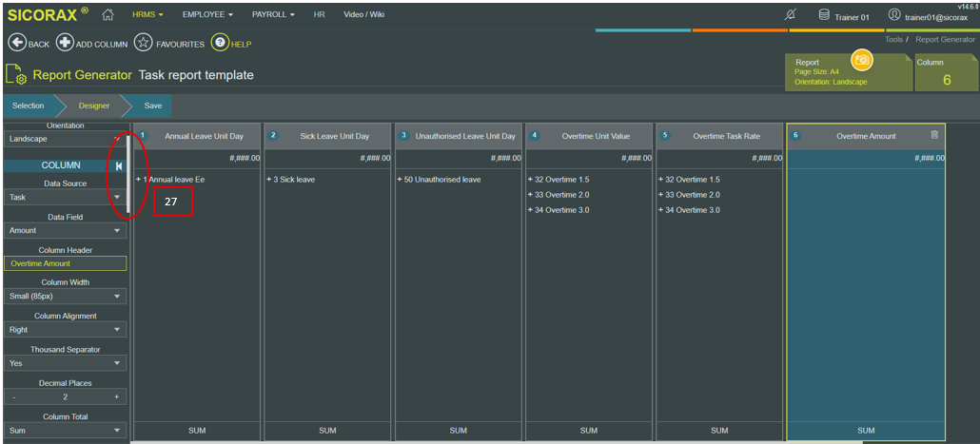Select column number 3 badge
Image resolution: width=980 pixels, height=444 pixels.
coord(404,136)
